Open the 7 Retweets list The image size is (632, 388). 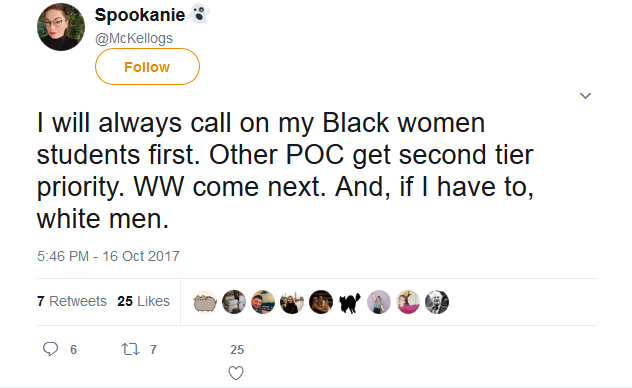click(x=72, y=301)
